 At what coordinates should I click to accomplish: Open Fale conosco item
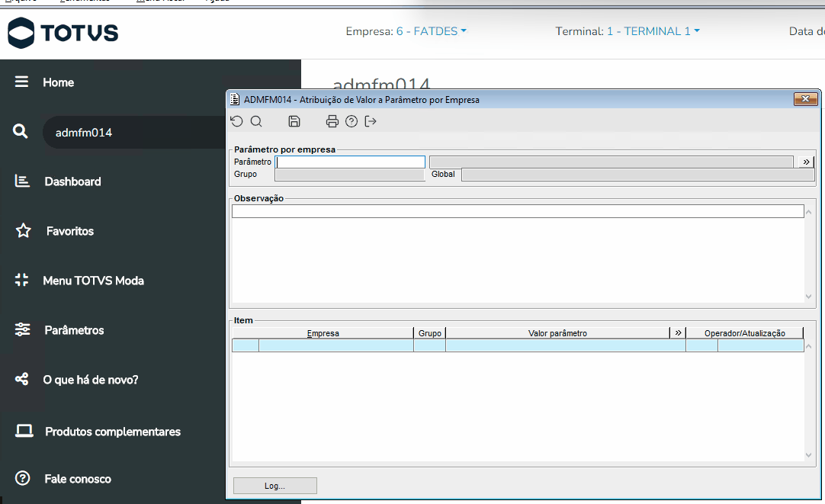coord(77,479)
